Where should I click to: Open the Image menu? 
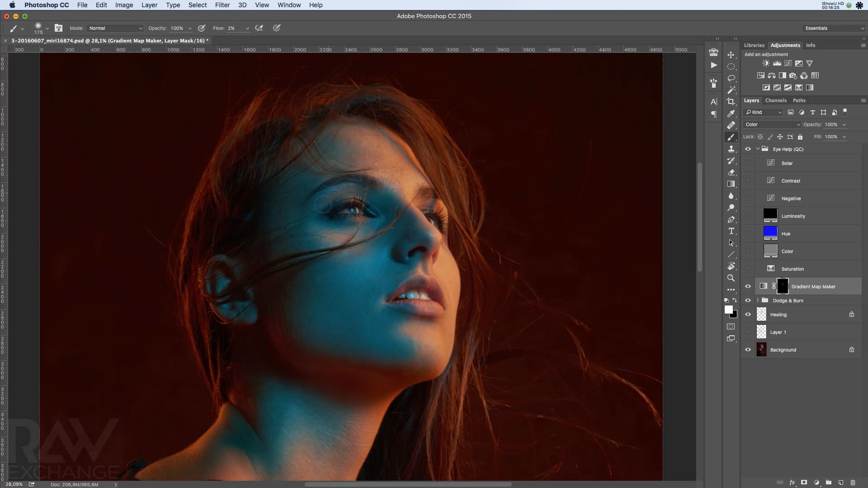tap(124, 5)
